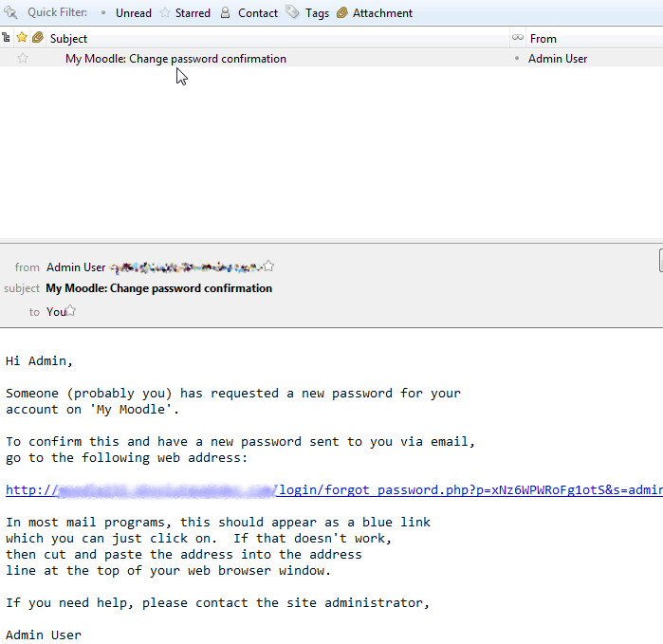Screen dimensions: 663x644
Task: Star the sender contact Admin User
Action: [x=268, y=266]
